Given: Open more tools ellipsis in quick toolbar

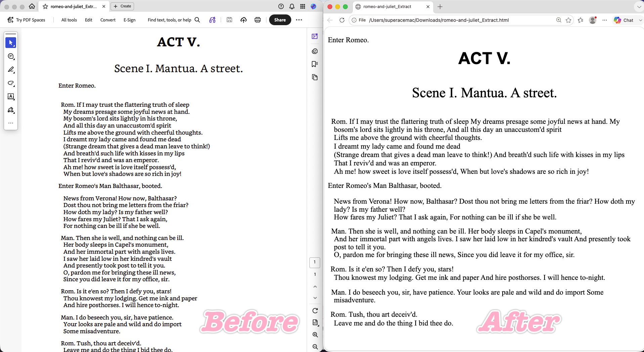Looking at the screenshot, I should pos(11,123).
